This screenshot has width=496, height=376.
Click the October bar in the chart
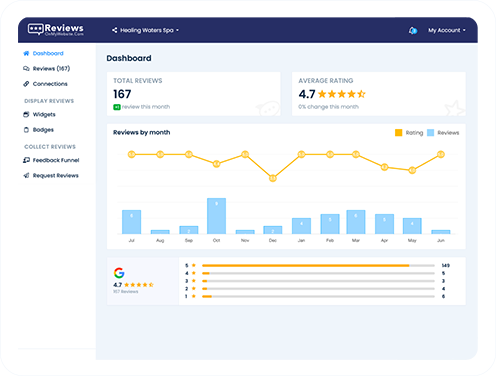tap(216, 216)
